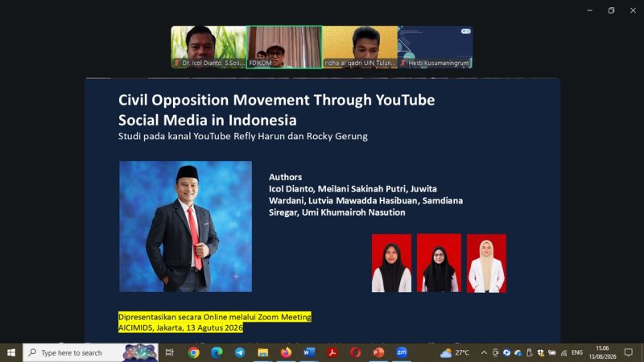Click author line "Wardani, Lutvia Mawadda Hasibuan, Samdiana"
The width and height of the screenshot is (644, 362).
(366, 200)
